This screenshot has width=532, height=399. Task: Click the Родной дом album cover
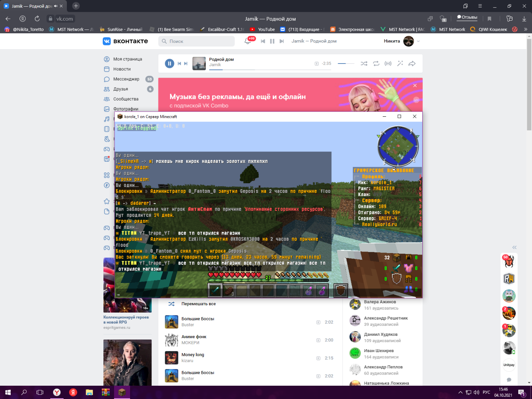[199, 64]
